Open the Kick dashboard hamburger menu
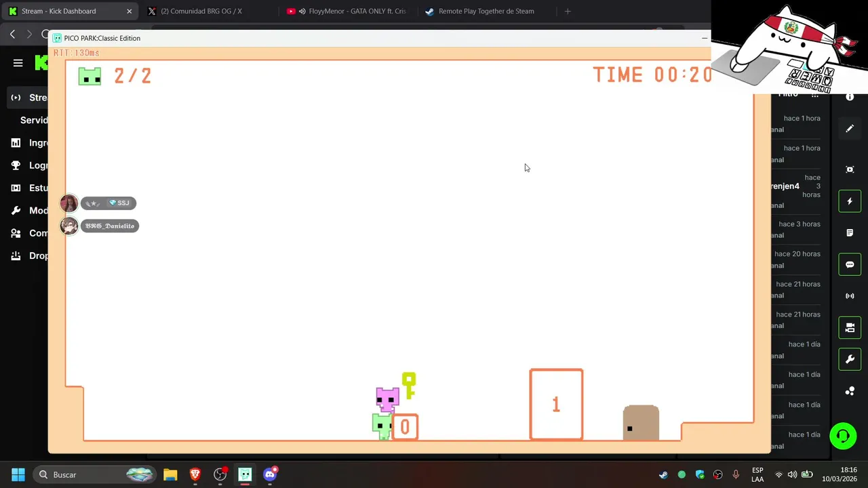The height and width of the screenshot is (488, 868). tap(18, 63)
